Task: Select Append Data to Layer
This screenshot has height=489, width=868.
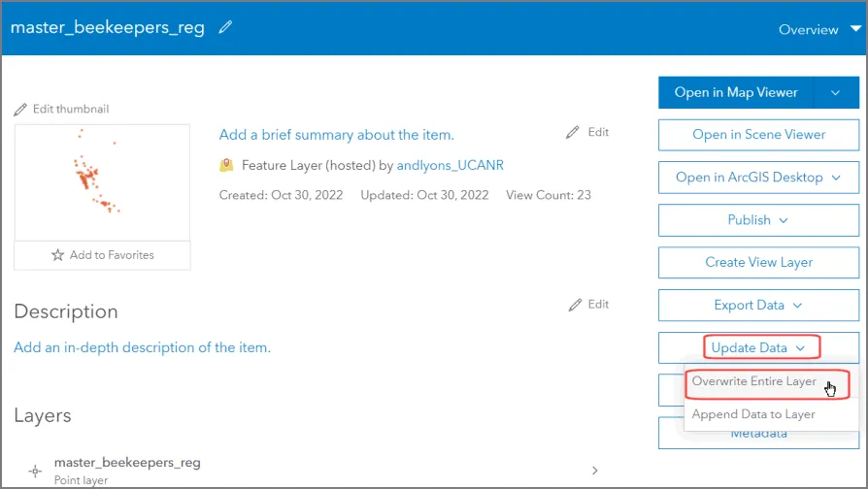Action: [753, 414]
